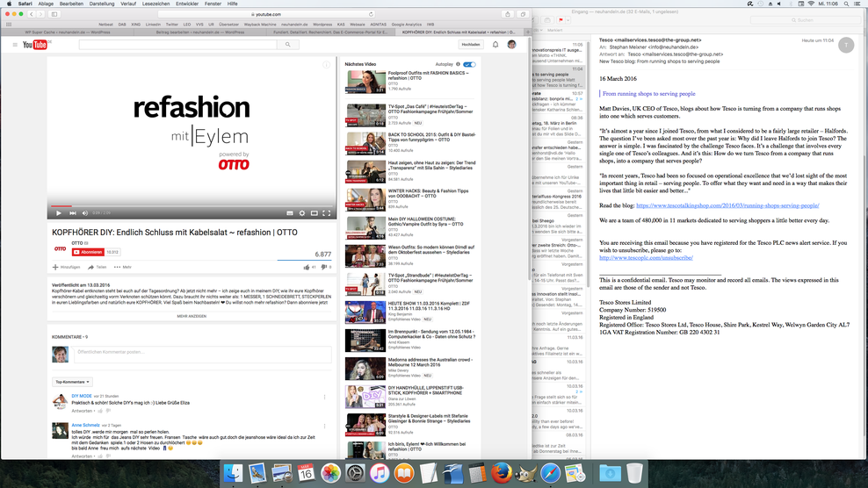Enter fullscreen video mode
This screenshot has width=868, height=488.
(x=327, y=213)
